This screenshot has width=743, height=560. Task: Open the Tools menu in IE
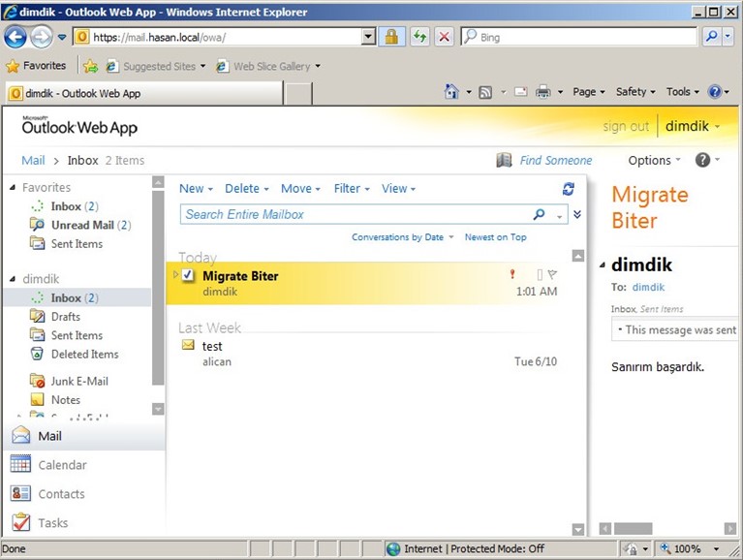tap(683, 91)
